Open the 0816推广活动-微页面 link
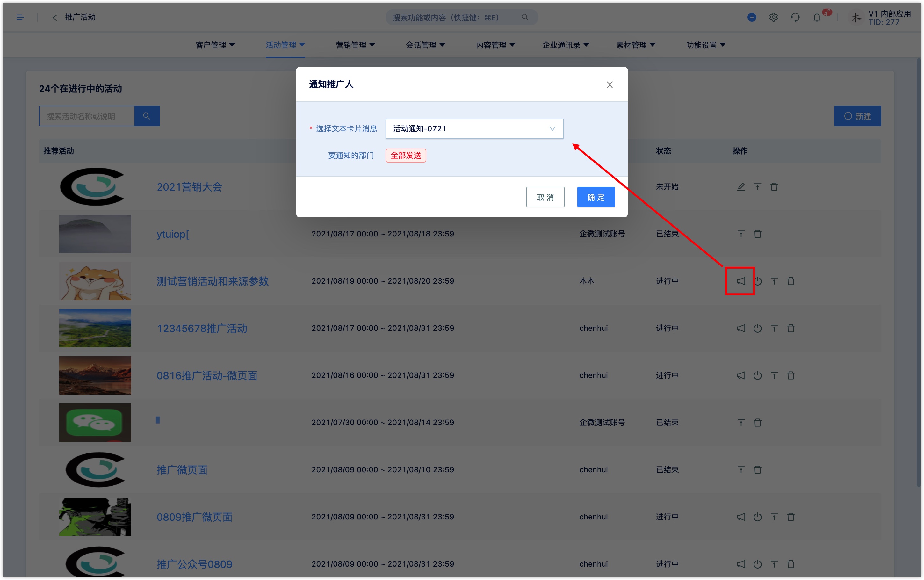Screen dimensions: 924x580 (207, 375)
